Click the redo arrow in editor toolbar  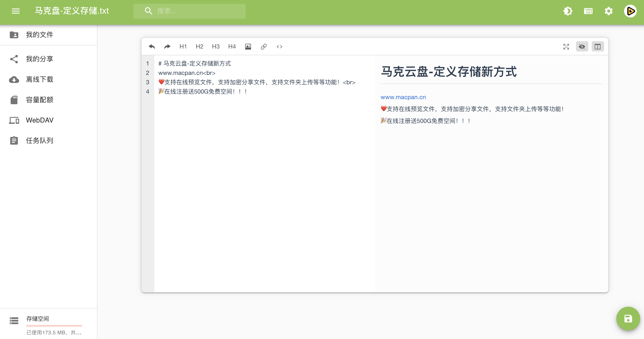[167, 47]
